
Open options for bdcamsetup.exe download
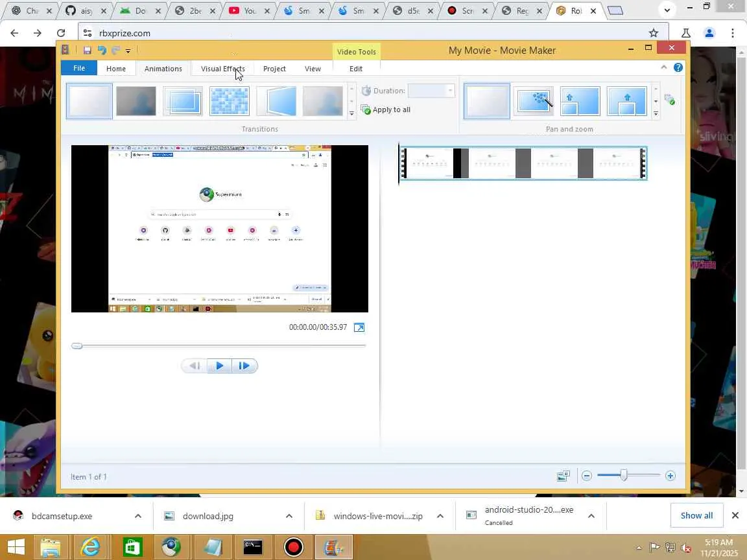pyautogui.click(x=137, y=516)
